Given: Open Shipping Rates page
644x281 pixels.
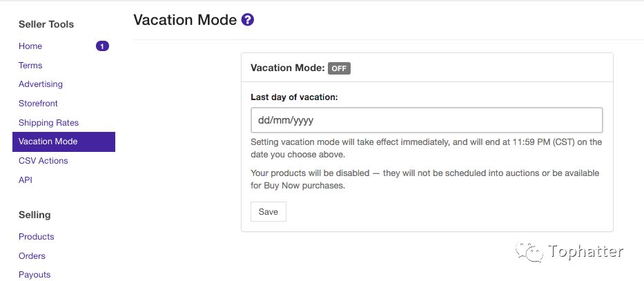Looking at the screenshot, I should (48, 123).
